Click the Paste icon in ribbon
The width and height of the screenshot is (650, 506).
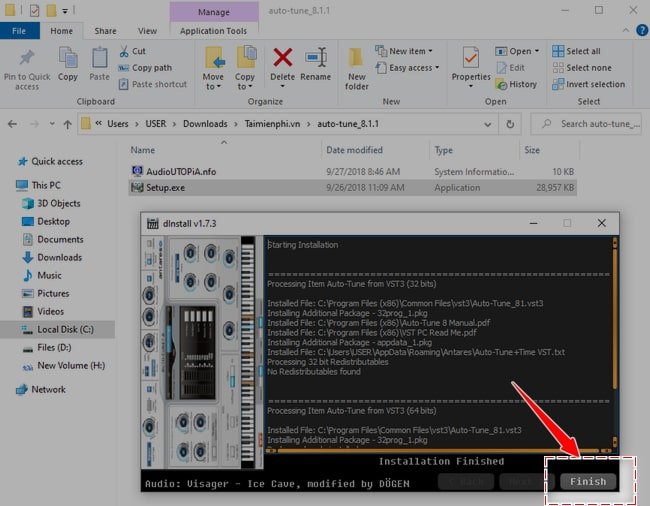99,59
